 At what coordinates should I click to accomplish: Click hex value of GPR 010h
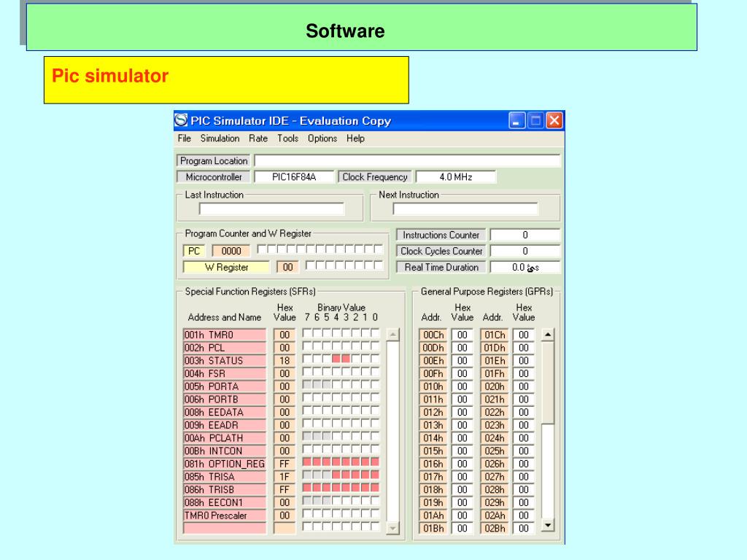point(462,386)
